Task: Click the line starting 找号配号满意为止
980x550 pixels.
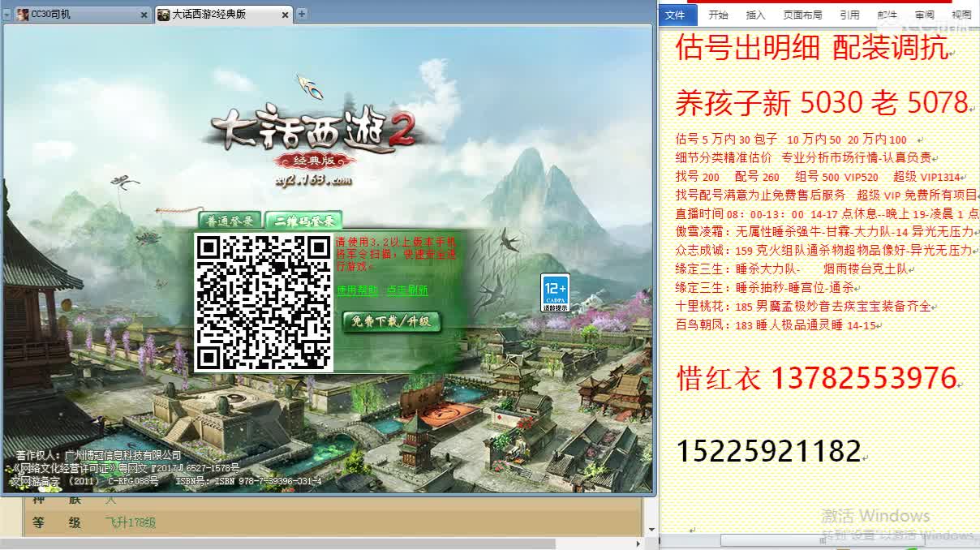Action: pyautogui.click(x=827, y=196)
